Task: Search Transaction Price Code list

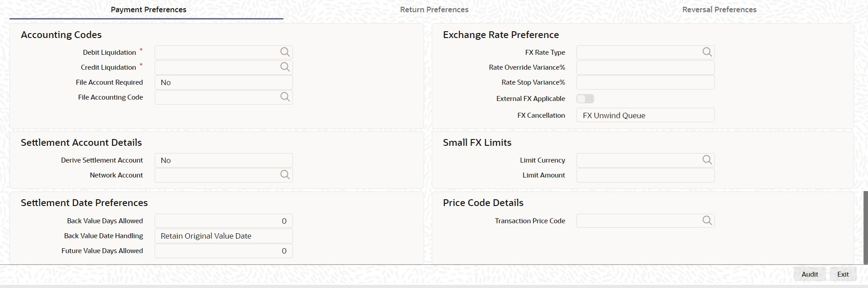Action: 707,221
